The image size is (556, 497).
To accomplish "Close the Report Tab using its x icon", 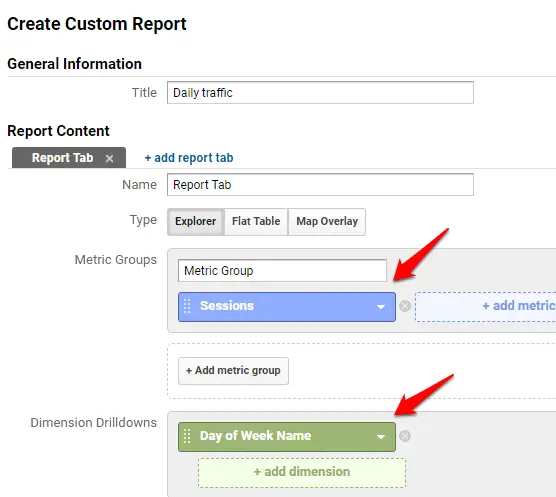I will (110, 158).
